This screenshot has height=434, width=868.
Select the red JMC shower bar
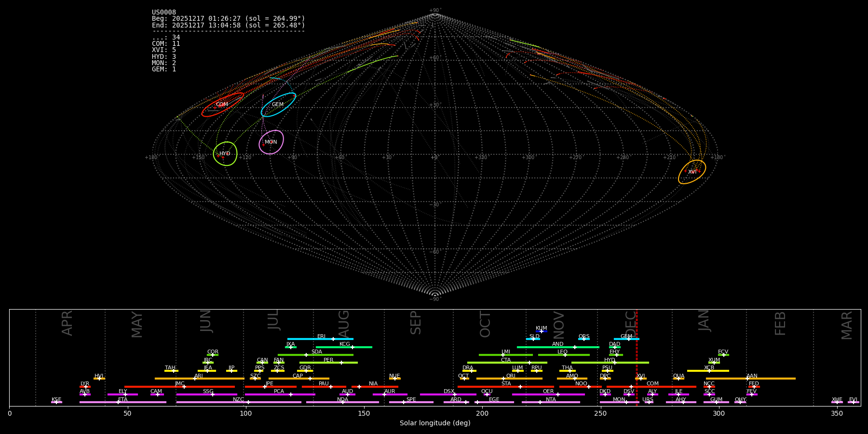click(x=180, y=387)
